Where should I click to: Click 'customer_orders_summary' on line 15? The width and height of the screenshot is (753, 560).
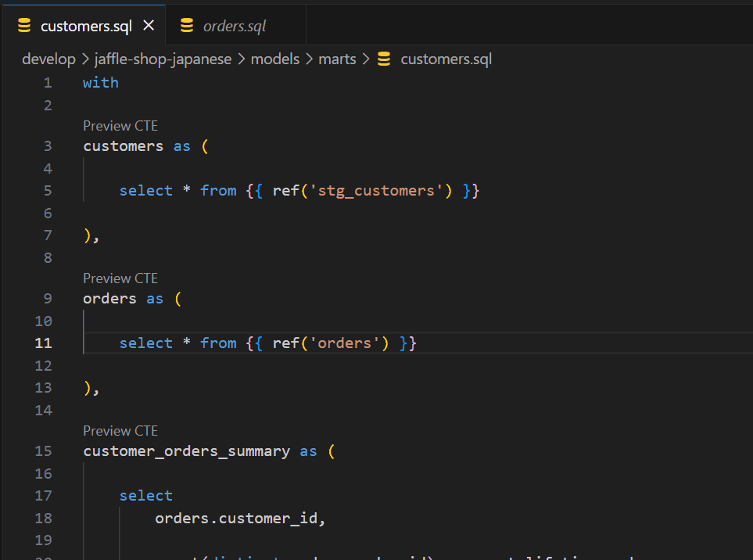186,451
